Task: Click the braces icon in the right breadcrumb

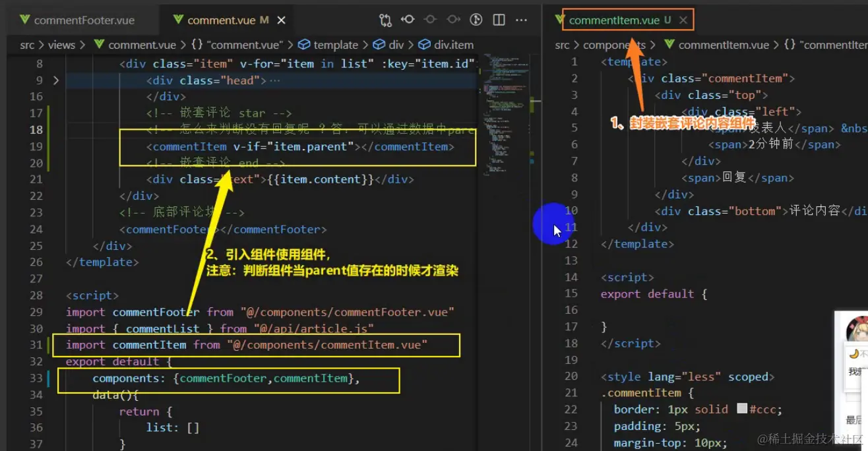Action: (x=790, y=45)
